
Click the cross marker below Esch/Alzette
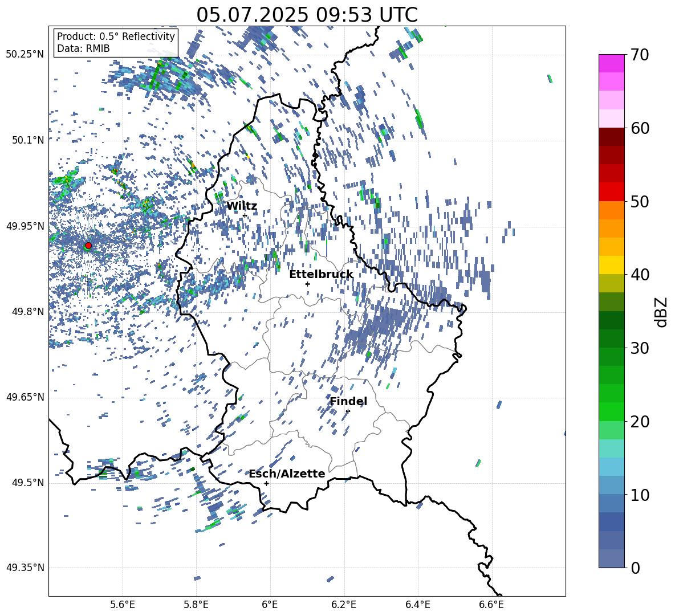click(266, 483)
